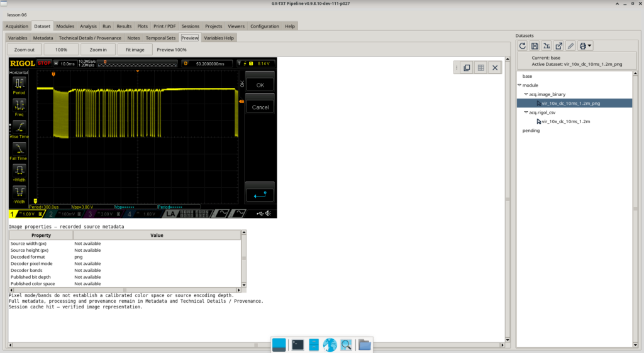Collapse the acq.rigol_csv node
644x353 pixels.
point(526,112)
